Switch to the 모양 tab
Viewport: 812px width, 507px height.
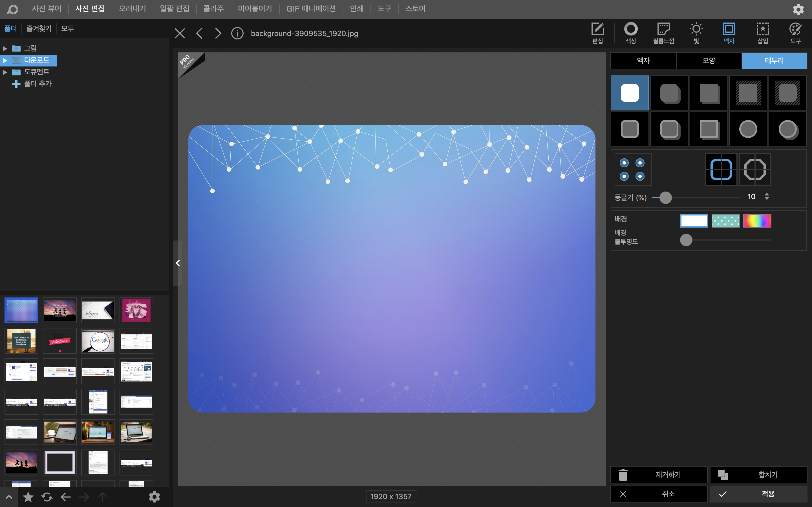coord(709,61)
